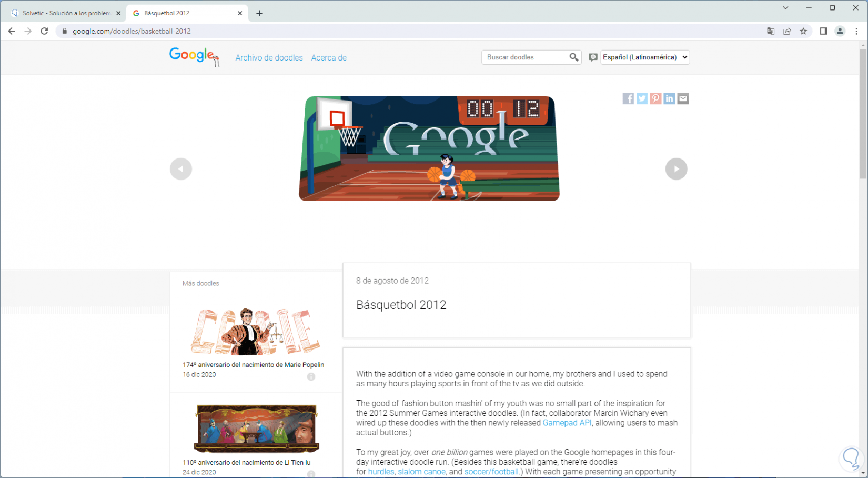Show info for Marie Popelin doodle
868x478 pixels.
pyautogui.click(x=311, y=376)
